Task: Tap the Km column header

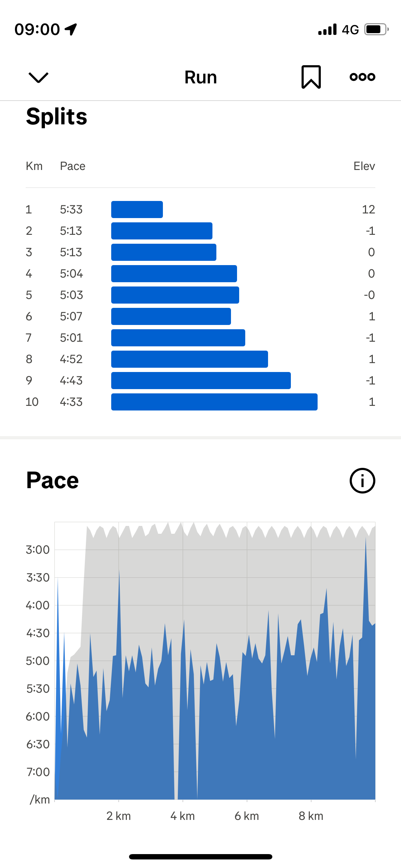Action: click(34, 166)
